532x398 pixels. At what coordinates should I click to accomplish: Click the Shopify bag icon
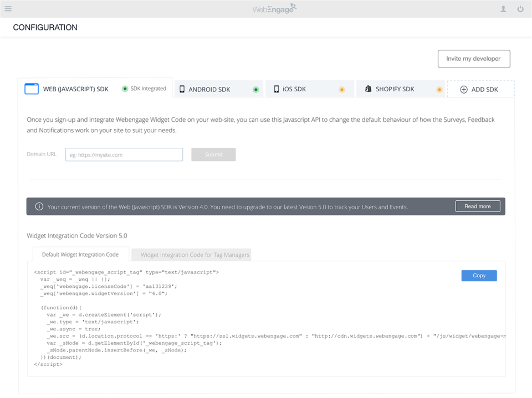[368, 89]
